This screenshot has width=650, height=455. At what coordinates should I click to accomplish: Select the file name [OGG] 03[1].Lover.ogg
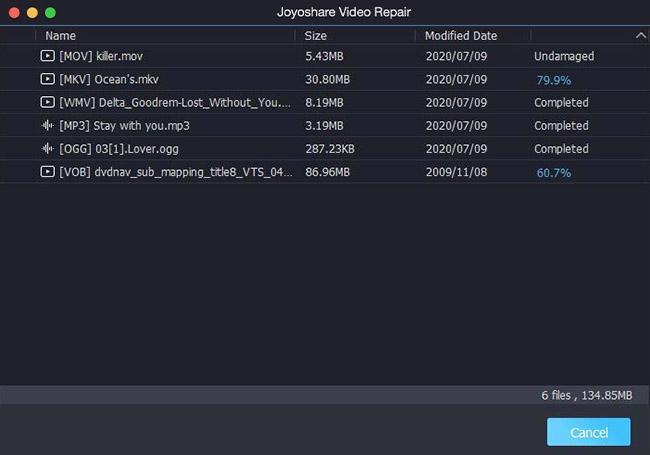click(119, 149)
